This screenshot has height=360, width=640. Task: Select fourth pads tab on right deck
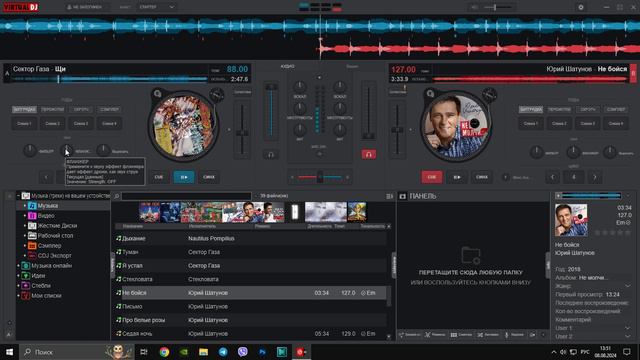pyautogui.click(x=616, y=109)
